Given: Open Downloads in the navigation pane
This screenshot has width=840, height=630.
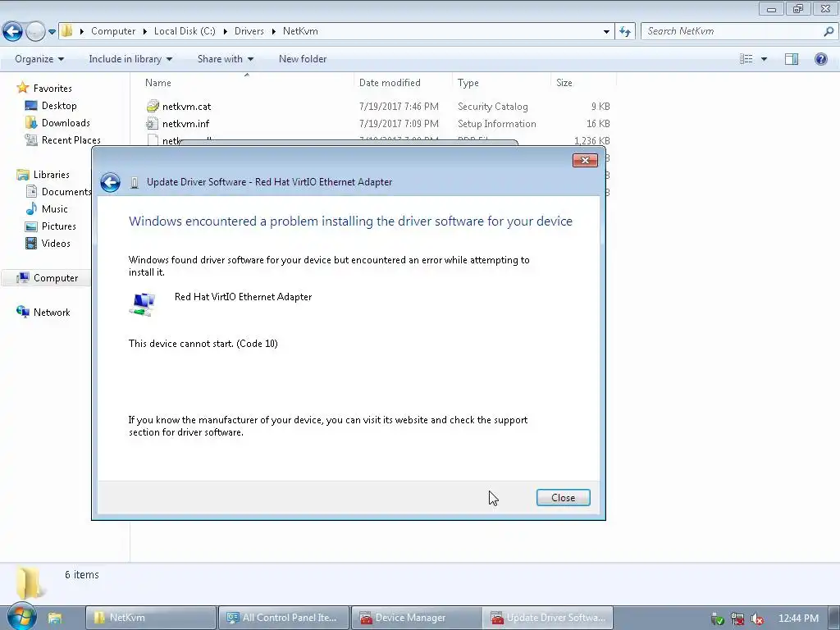Looking at the screenshot, I should point(66,123).
